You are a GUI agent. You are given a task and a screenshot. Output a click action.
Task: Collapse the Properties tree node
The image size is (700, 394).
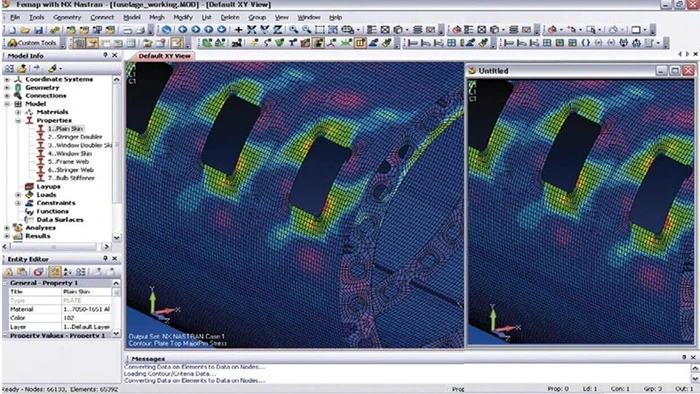(18, 120)
